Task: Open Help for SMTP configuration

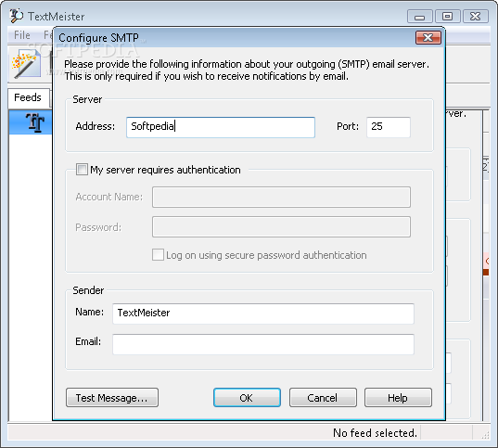Action: (x=398, y=398)
